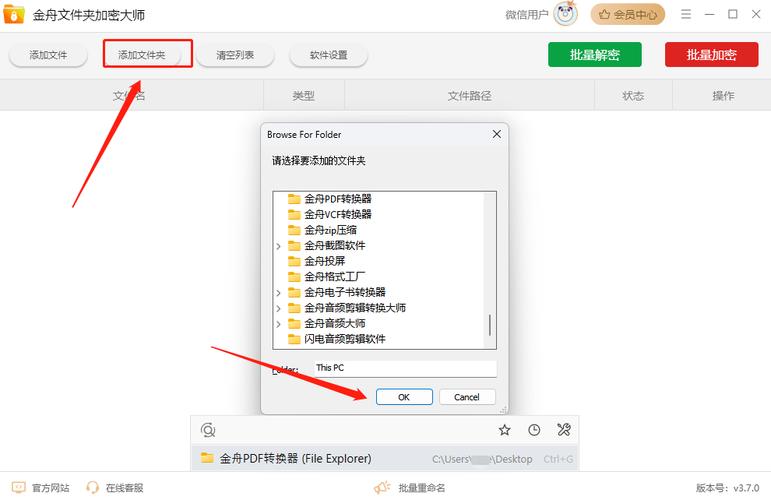Click 添加文件 button
The width and height of the screenshot is (771, 500).
coord(48,55)
